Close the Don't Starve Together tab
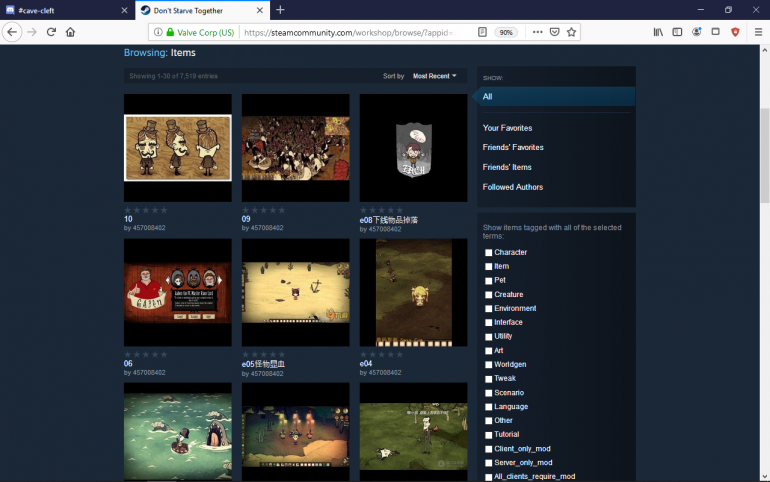The width and height of the screenshot is (770, 482). pyautogui.click(x=260, y=10)
